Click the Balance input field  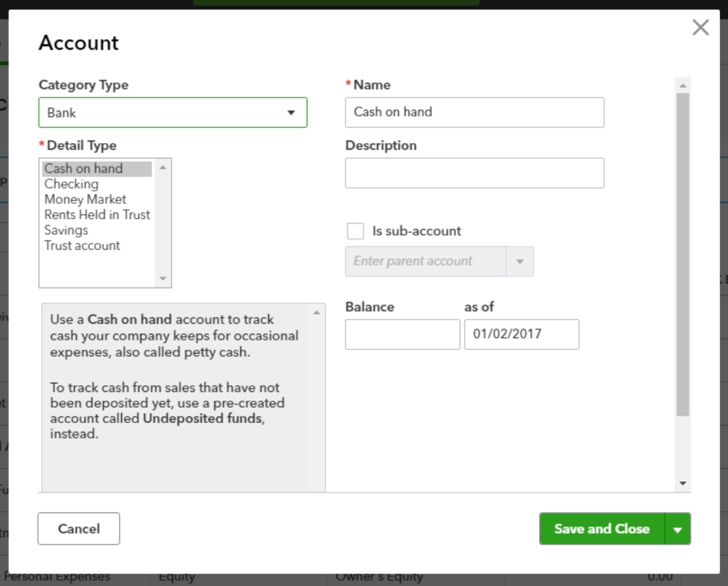click(x=401, y=334)
